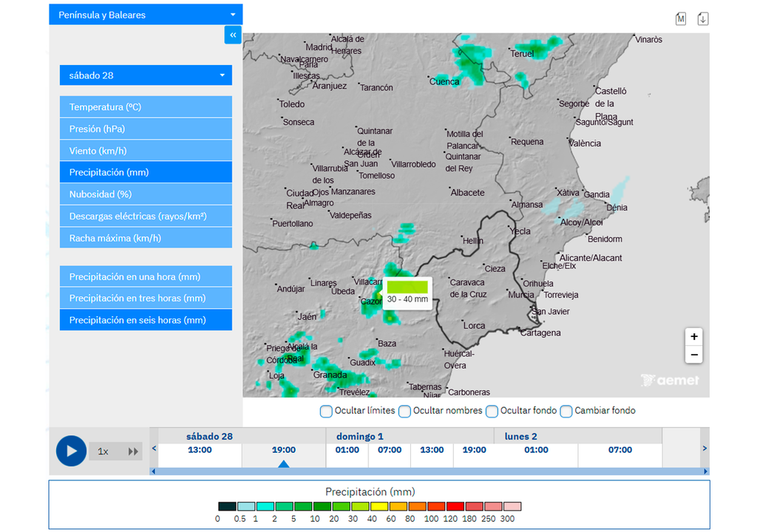Click the M map mode icon
This screenshot has width=757, height=532.
(681, 18)
